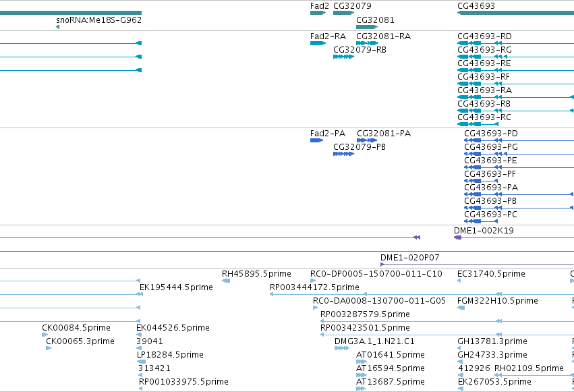Select the 412926 feature label
This screenshot has width=574, height=392.
pos(474,368)
